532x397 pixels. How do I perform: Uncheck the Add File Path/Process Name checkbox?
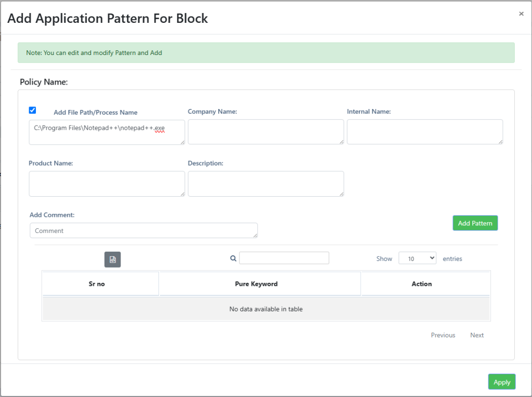(x=33, y=110)
